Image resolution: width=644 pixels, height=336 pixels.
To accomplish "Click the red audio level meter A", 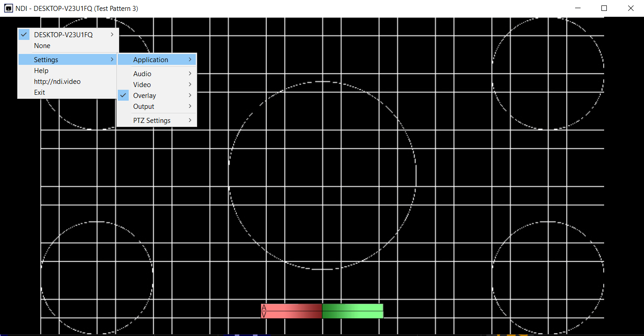I will click(x=291, y=307).
